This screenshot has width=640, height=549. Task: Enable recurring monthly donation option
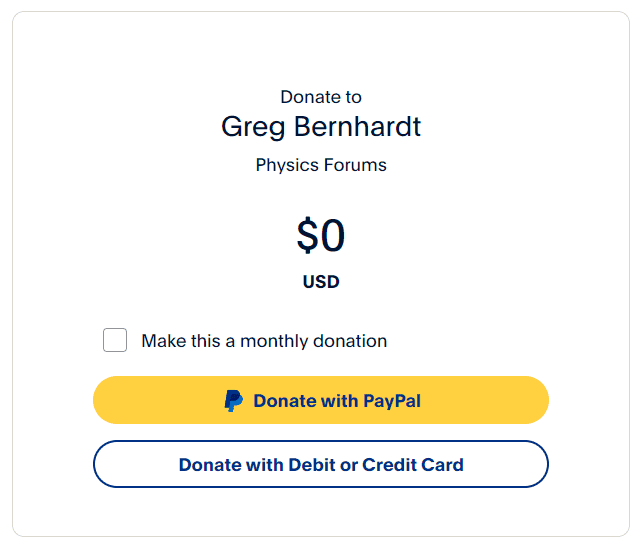click(115, 340)
